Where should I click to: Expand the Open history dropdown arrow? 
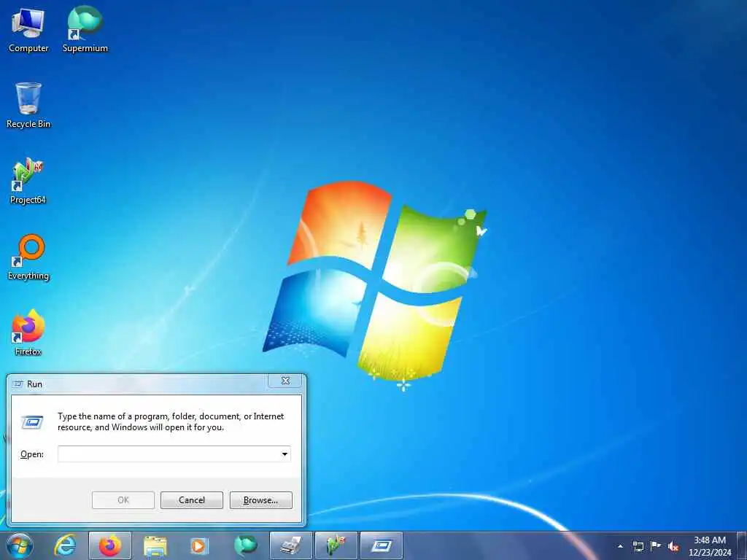tap(285, 454)
